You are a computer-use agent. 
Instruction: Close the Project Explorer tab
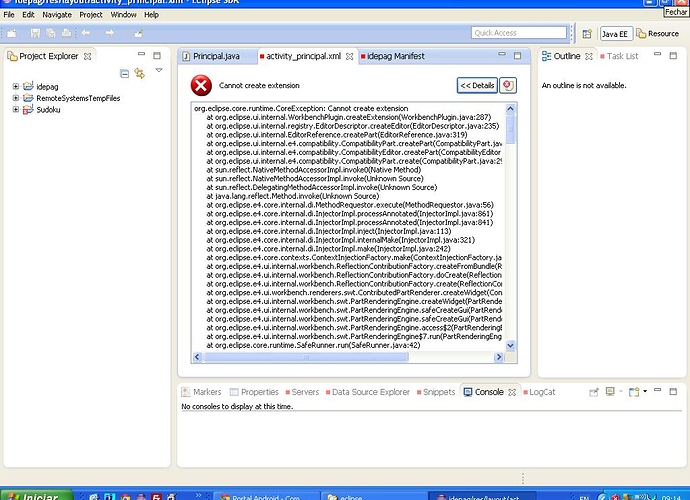[88, 56]
